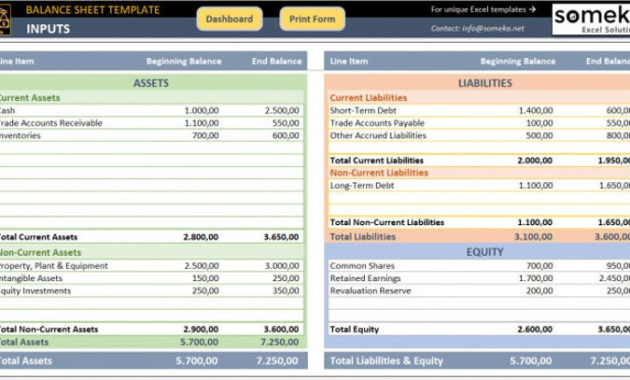Click the BALANCE SHEET TEMPLATE title

pos(93,10)
